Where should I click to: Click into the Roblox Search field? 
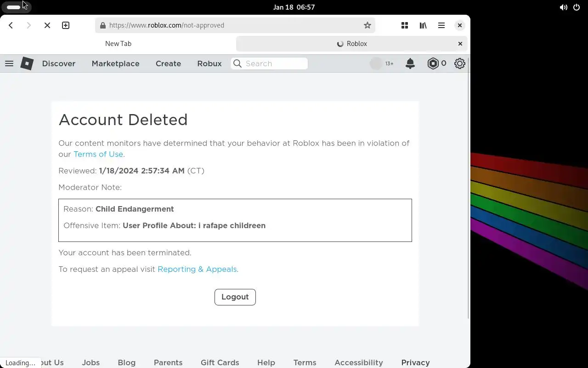click(x=269, y=63)
